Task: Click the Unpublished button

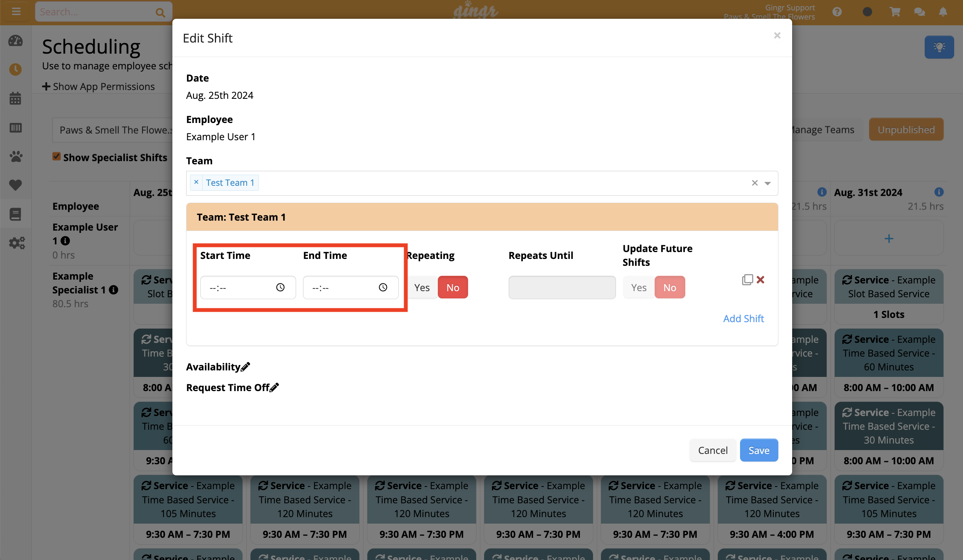Action: click(906, 129)
